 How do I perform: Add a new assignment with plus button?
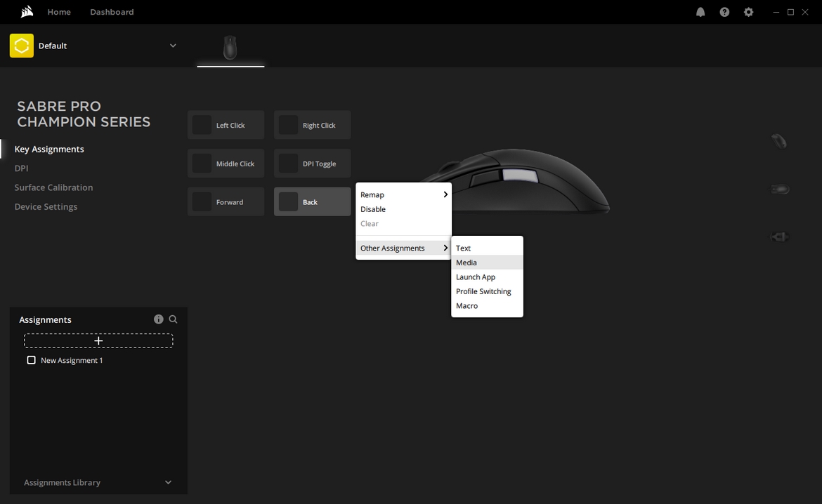(x=98, y=340)
